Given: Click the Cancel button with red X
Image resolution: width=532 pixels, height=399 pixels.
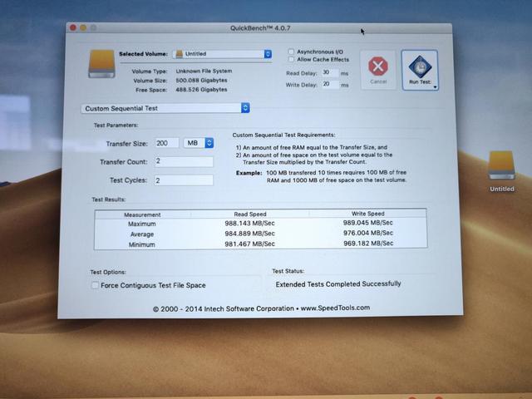Looking at the screenshot, I should click(378, 70).
